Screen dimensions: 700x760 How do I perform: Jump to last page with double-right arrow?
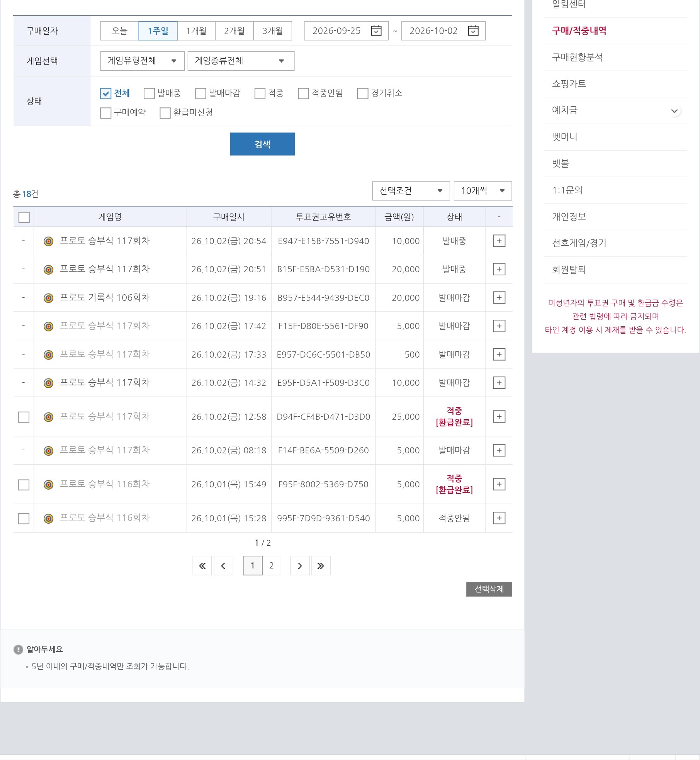321,566
